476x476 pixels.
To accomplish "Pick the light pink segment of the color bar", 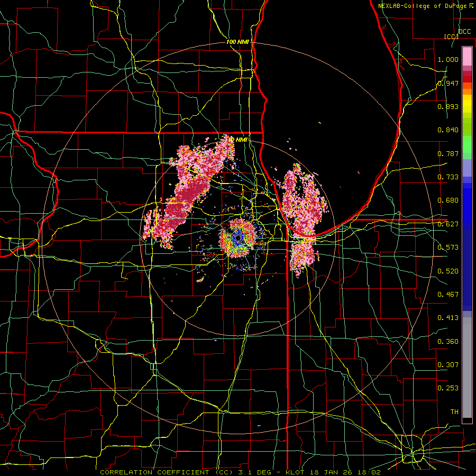I will pos(467,56).
